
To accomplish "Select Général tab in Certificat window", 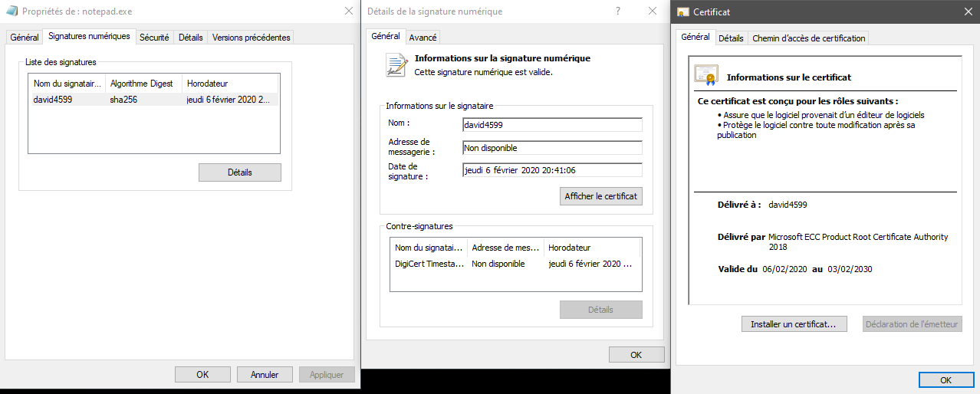I will [x=696, y=37].
